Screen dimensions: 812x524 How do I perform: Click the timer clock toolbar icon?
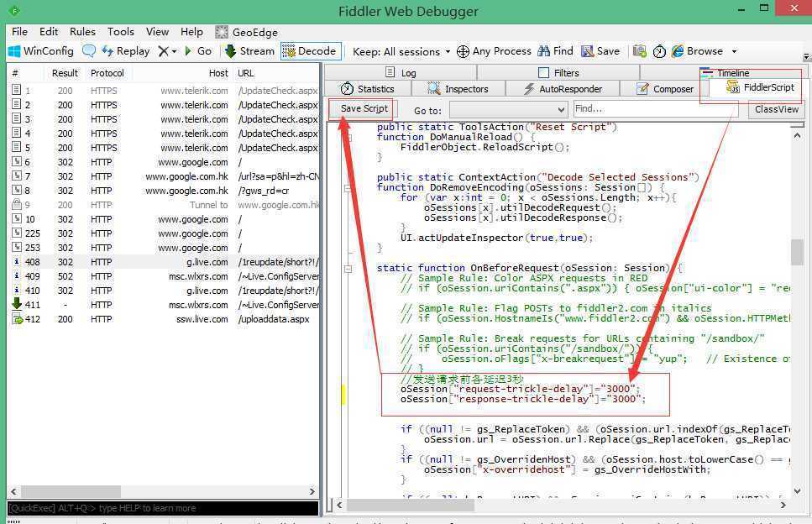659,51
